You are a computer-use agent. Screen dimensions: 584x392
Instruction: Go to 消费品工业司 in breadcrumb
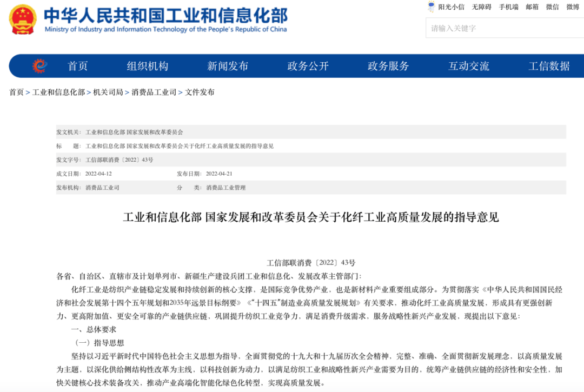tap(154, 92)
